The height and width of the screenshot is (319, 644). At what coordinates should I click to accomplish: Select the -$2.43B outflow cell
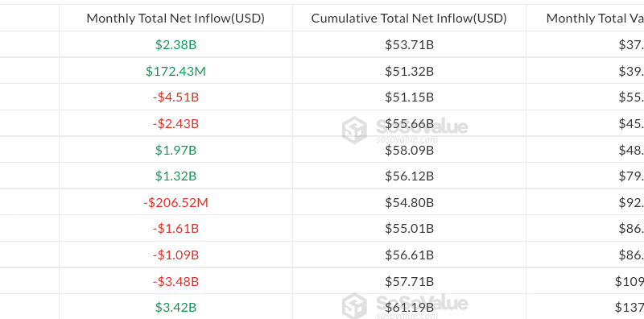point(175,124)
